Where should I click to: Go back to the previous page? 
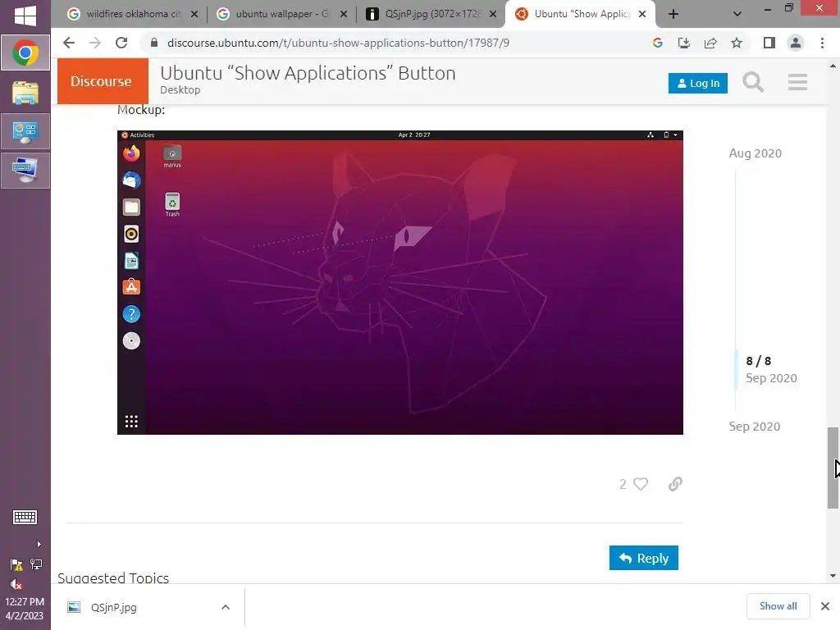tap(69, 43)
